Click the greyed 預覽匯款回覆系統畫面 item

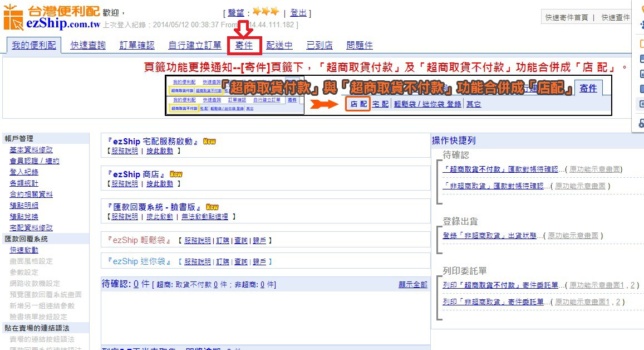point(46,294)
